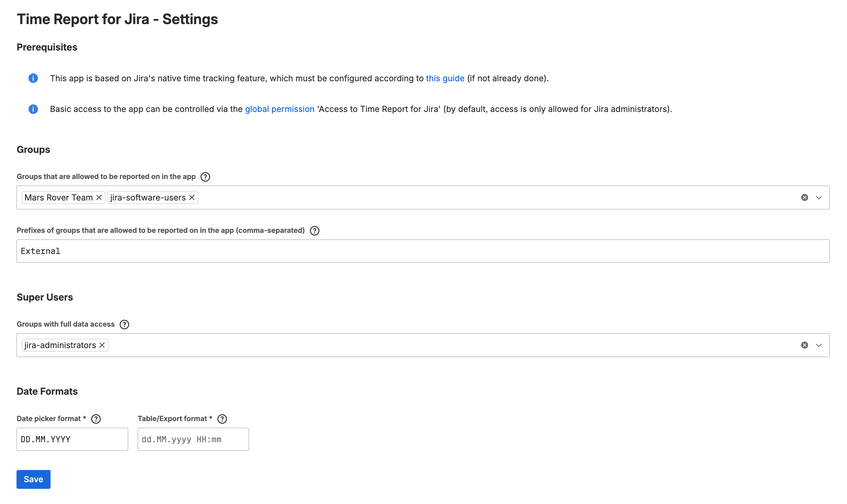Click the help icon beside the prefixes field label
This screenshot has width=847, height=504.
[314, 231]
